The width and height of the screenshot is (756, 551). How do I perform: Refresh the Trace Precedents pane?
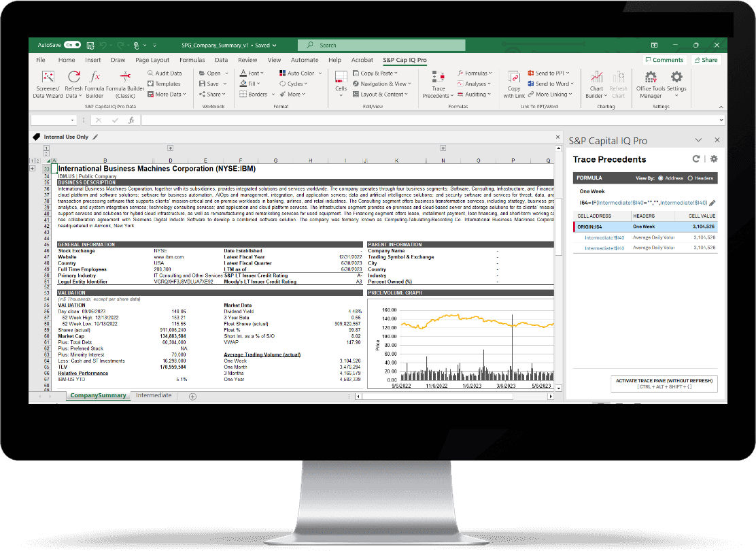(x=695, y=158)
